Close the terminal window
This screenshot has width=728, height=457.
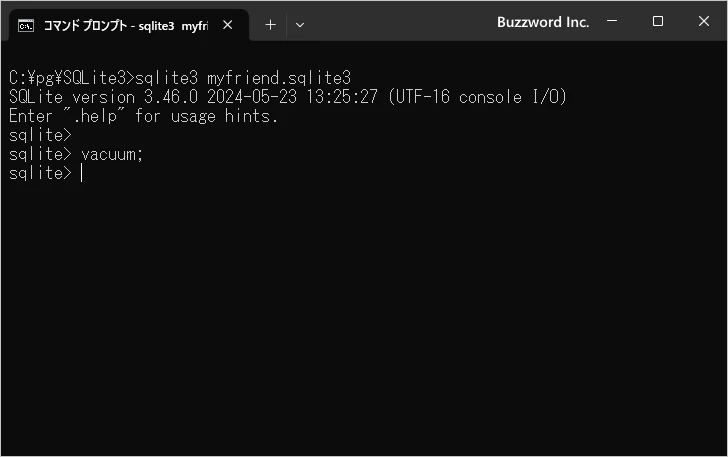coord(703,22)
